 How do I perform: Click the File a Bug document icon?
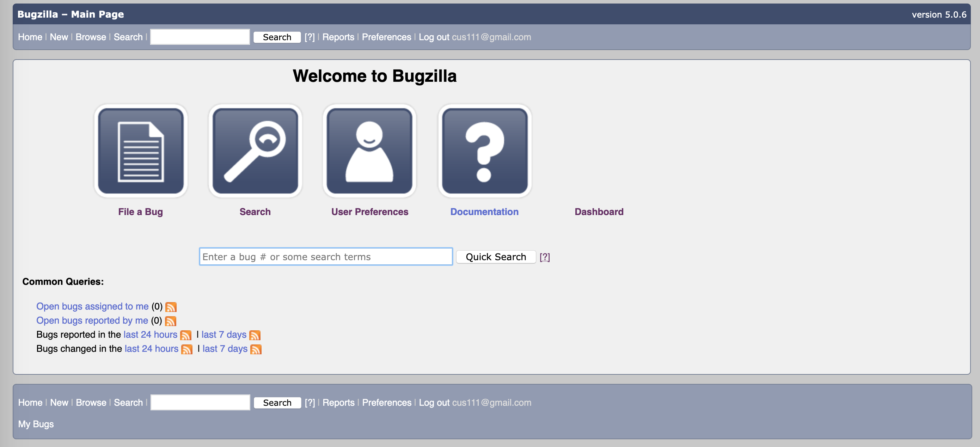(x=141, y=151)
